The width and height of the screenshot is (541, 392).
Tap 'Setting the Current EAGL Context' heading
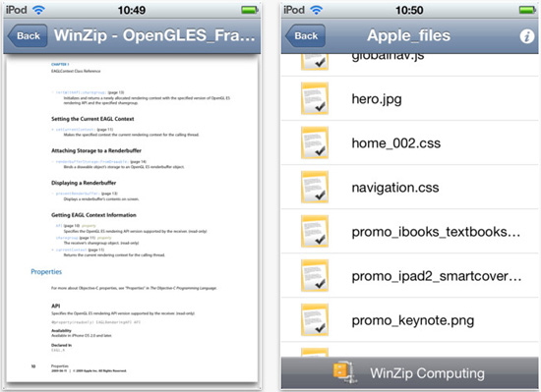[x=92, y=119]
